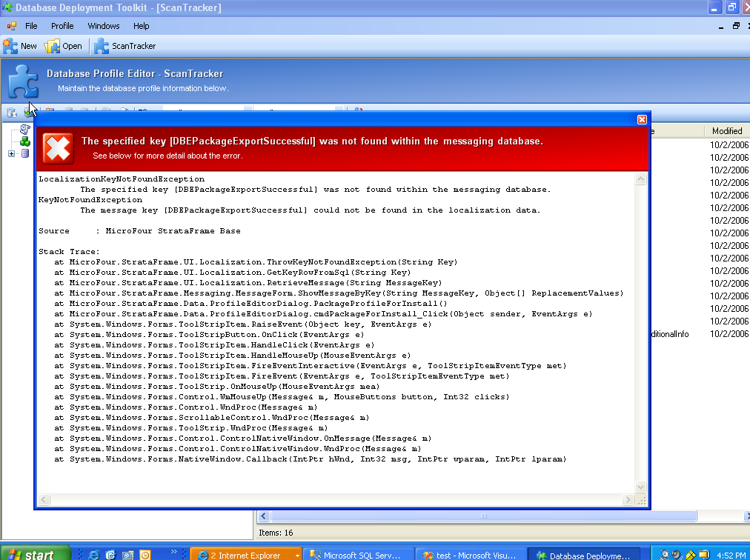Click the red X error icon
Image resolution: width=750 pixels, height=560 pixels.
[58, 147]
